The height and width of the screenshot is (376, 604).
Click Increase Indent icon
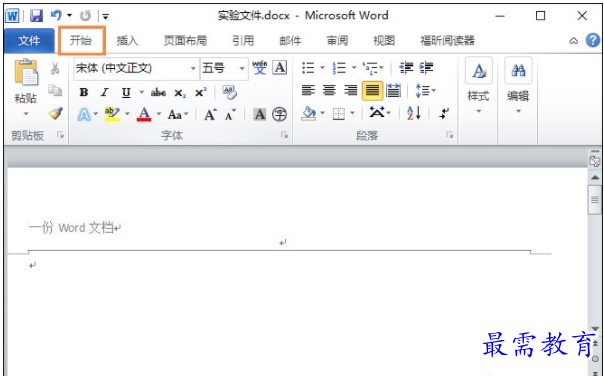click(426, 68)
